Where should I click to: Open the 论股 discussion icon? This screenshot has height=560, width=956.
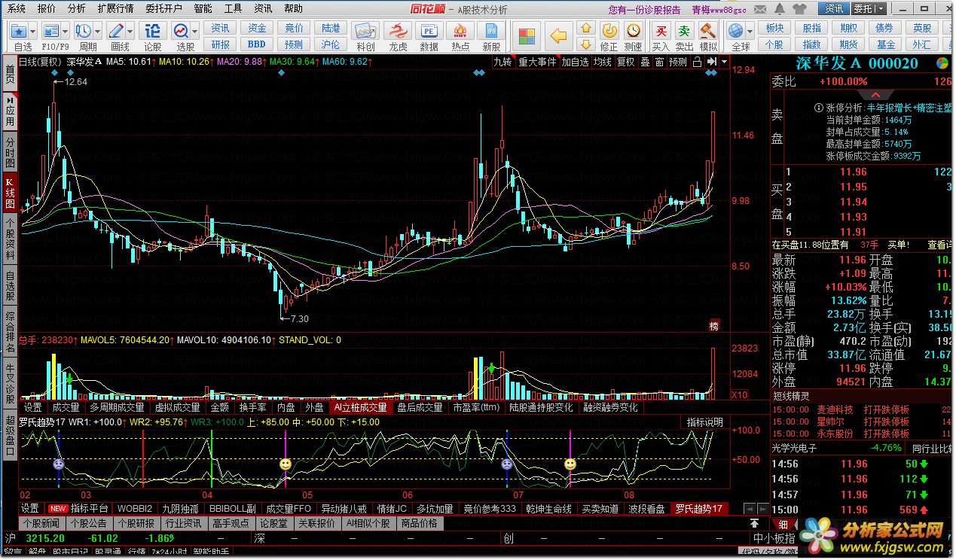[153, 31]
